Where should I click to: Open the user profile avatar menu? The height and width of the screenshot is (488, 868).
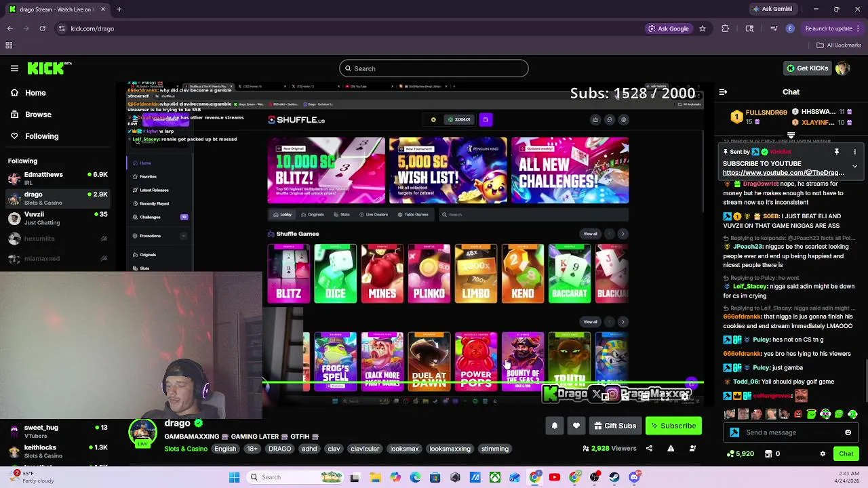click(843, 68)
